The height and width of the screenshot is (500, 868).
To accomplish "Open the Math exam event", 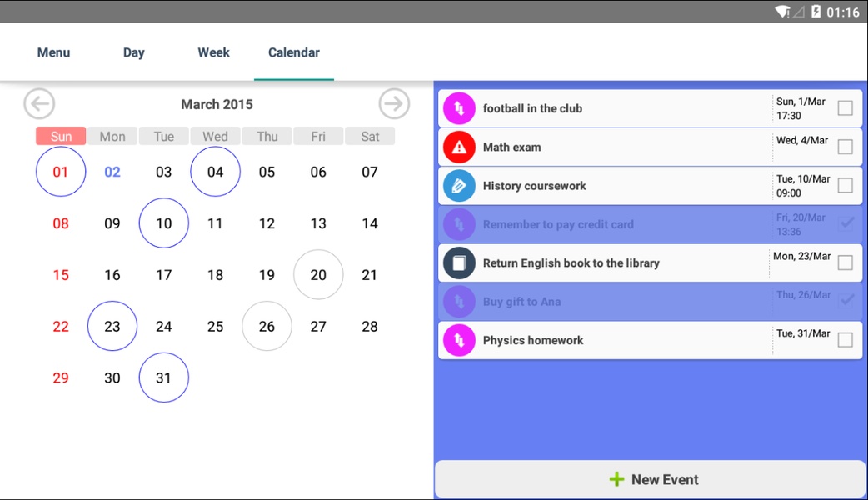I will pos(651,147).
